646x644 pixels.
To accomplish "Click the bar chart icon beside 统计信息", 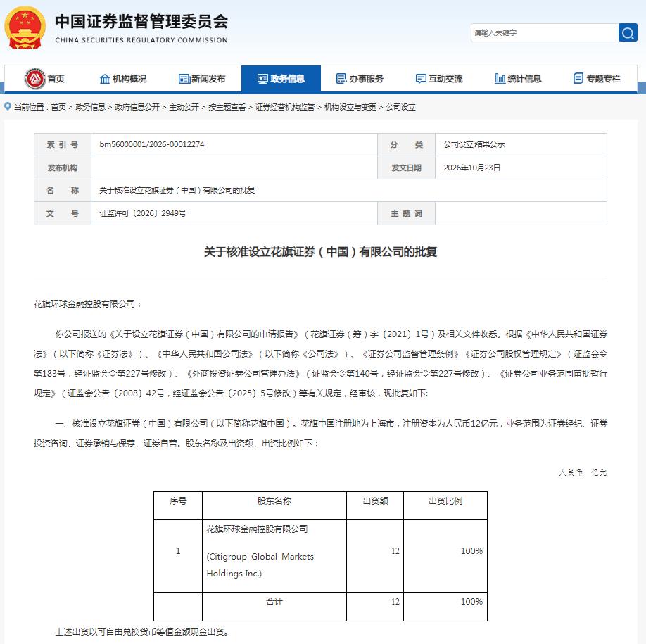I will (500, 78).
